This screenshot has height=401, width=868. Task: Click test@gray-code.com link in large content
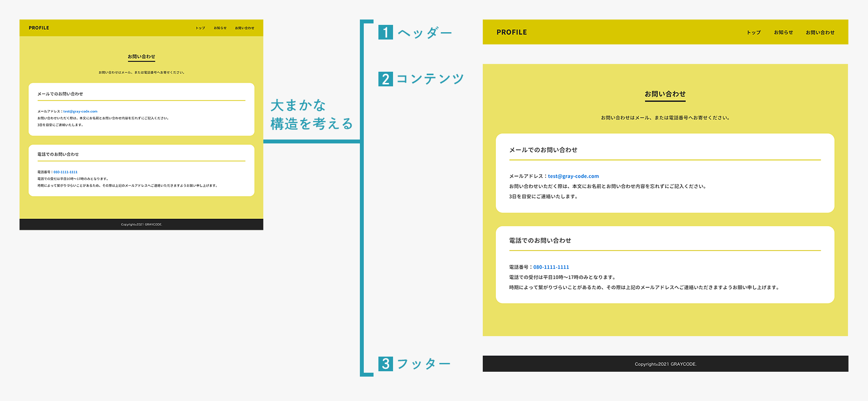pos(573,176)
